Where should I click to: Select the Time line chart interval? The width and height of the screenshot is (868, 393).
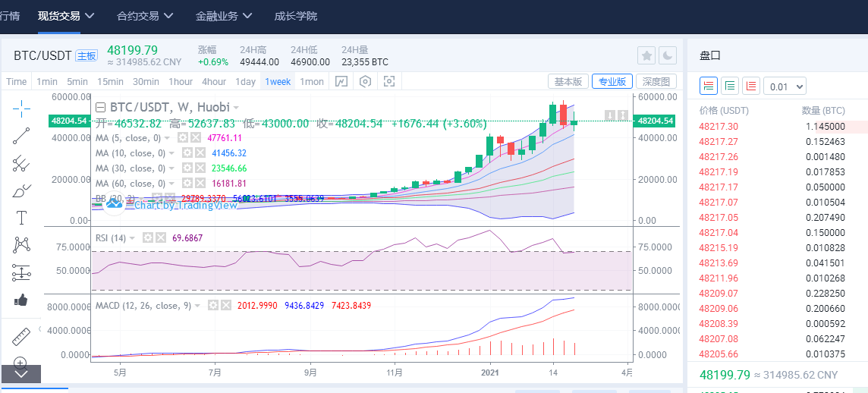click(16, 82)
